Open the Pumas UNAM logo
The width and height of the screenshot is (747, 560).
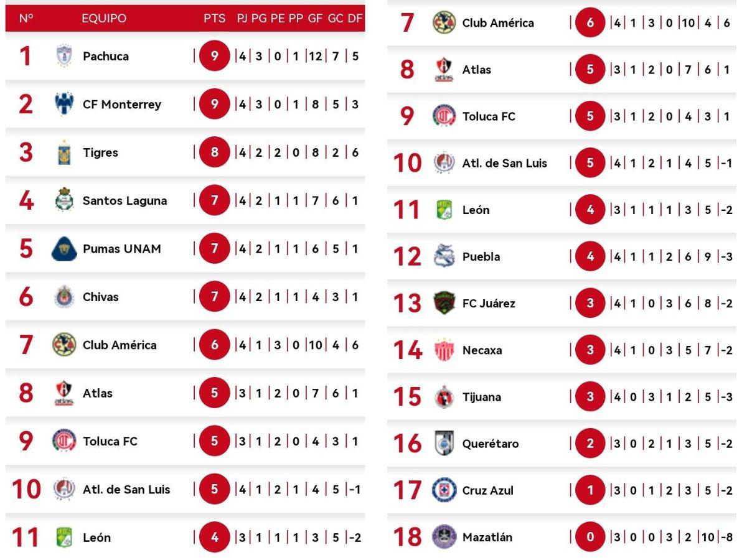click(64, 249)
